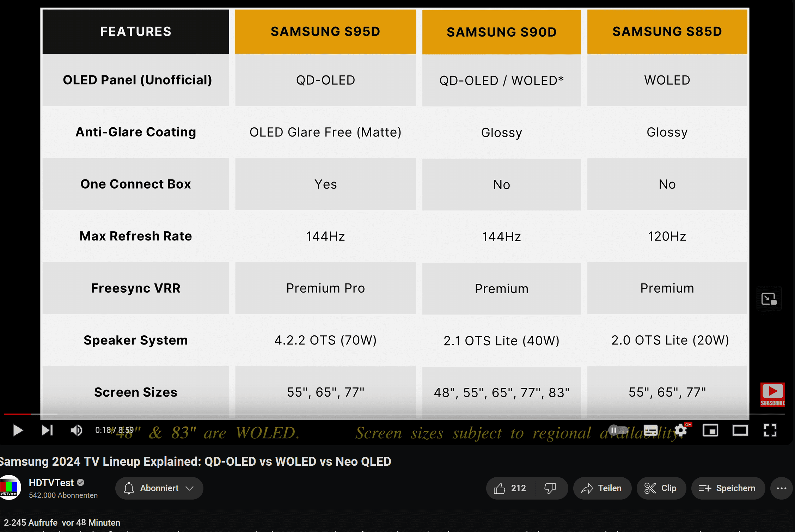Open the video settings gear
Image resolution: width=795 pixels, height=532 pixels.
point(681,430)
